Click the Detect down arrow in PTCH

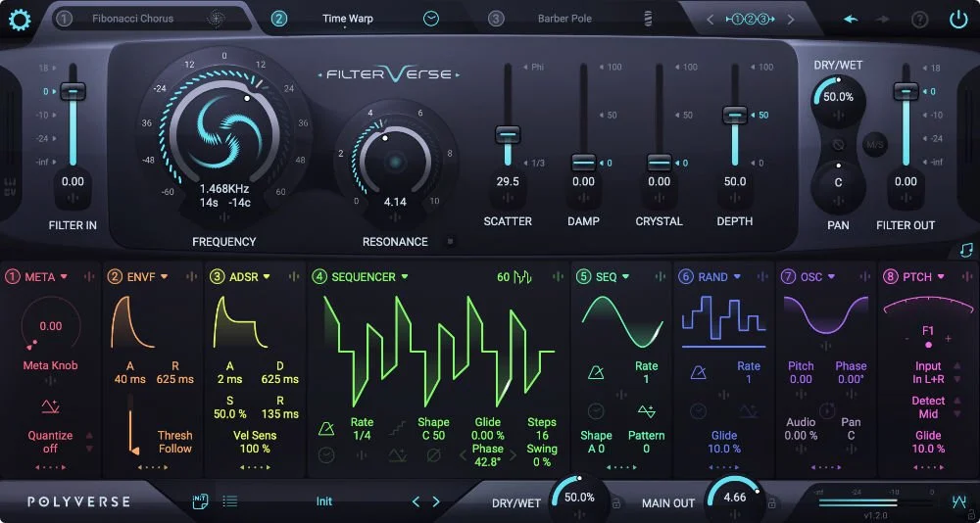coord(956,413)
